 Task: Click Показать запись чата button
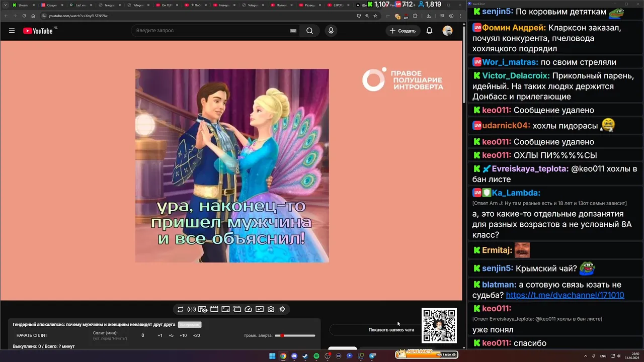coord(391,330)
